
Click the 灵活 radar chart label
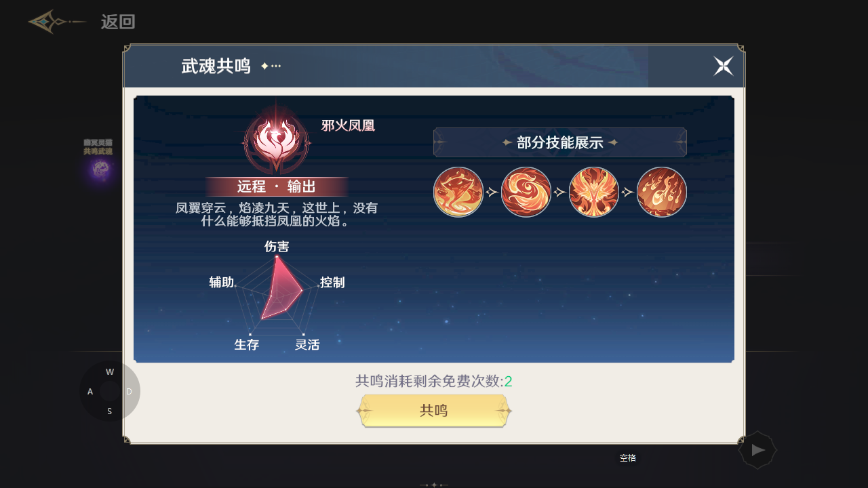click(307, 345)
